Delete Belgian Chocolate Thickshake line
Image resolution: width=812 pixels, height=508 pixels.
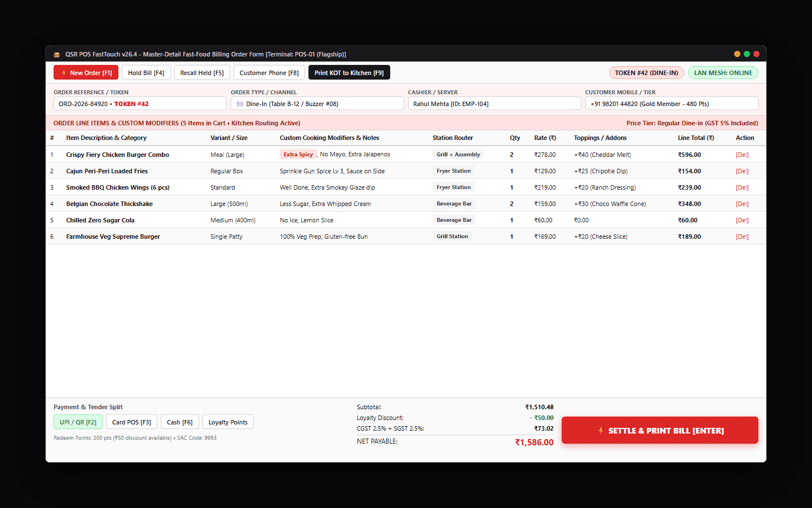pos(742,204)
